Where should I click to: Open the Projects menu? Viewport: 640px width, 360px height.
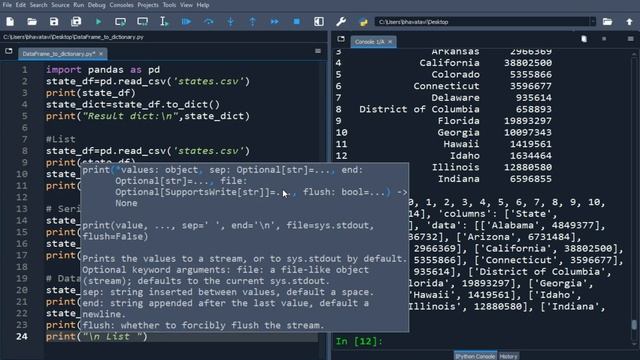pyautogui.click(x=148, y=5)
